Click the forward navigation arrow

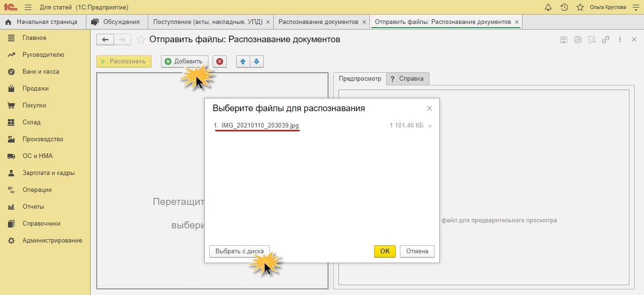pos(122,40)
